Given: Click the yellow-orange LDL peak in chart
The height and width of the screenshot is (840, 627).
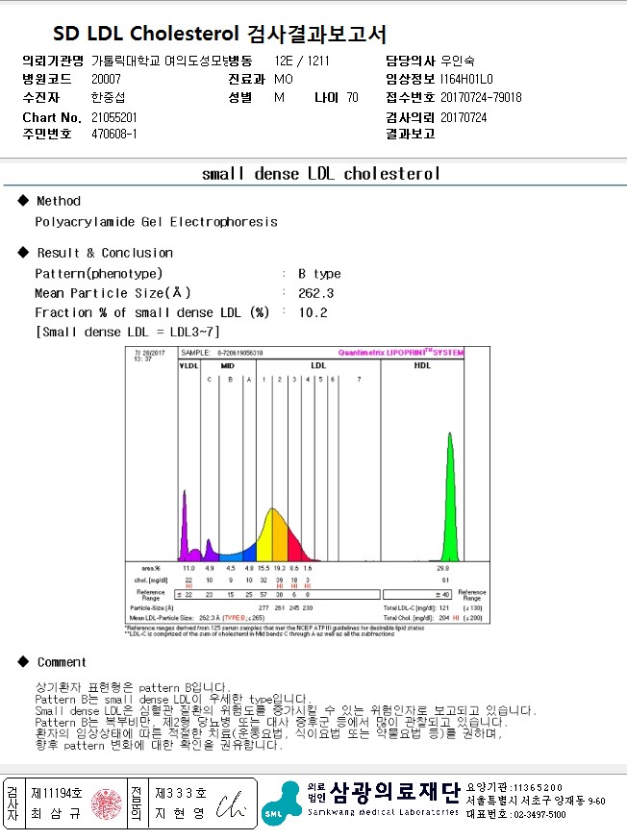Looking at the screenshot, I should click(273, 535).
